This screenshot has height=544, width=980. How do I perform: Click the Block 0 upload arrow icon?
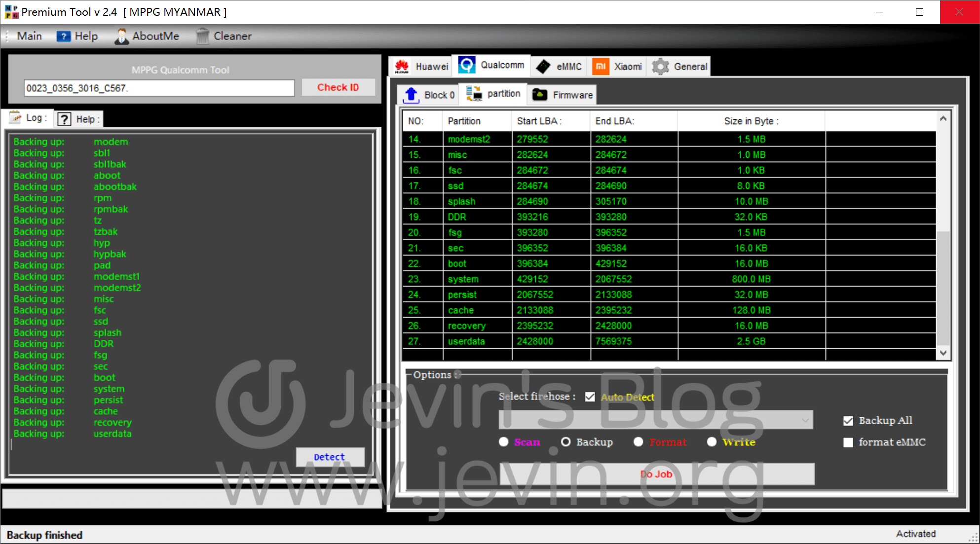[x=411, y=95]
